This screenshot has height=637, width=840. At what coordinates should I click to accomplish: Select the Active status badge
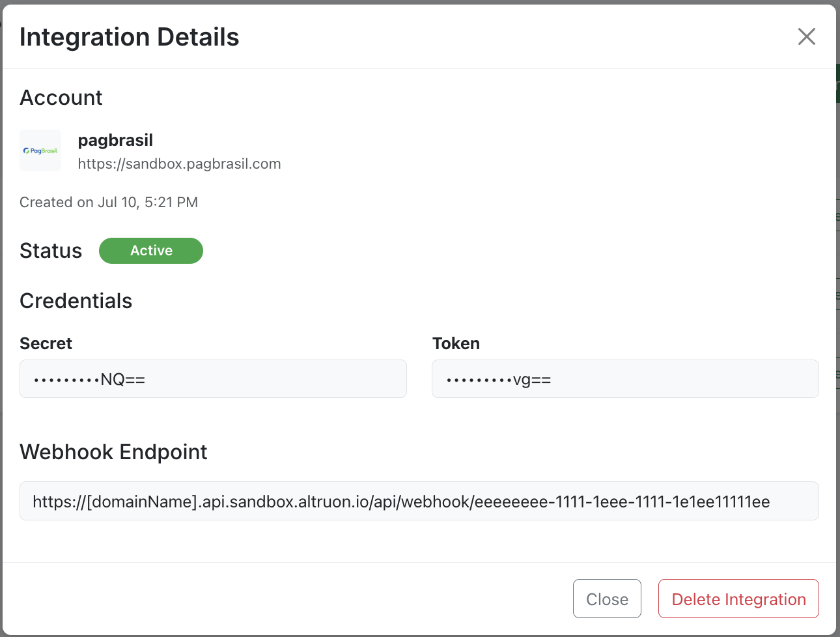(150, 251)
